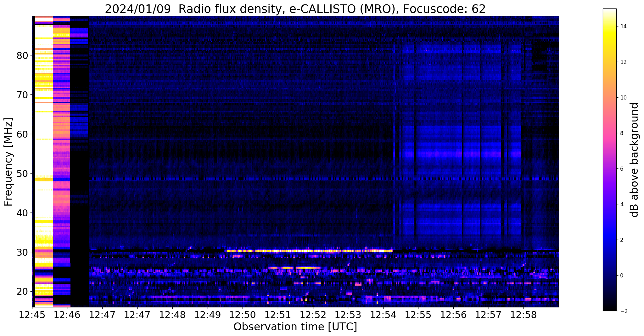Click the 60 MHz frequency-axis tick label
The height and width of the screenshot is (336, 644).
pos(22,134)
